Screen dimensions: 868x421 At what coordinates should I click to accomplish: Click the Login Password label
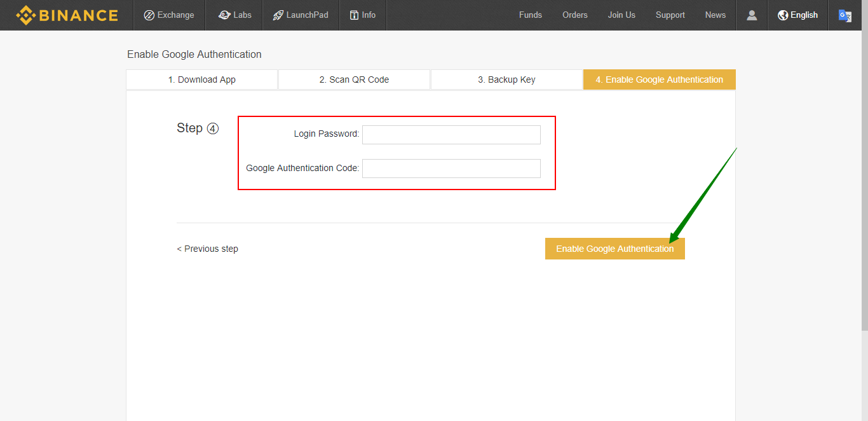327,134
